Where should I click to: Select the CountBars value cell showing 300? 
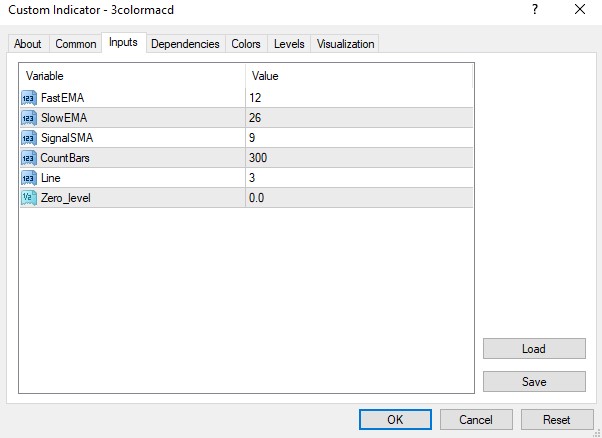[358, 157]
